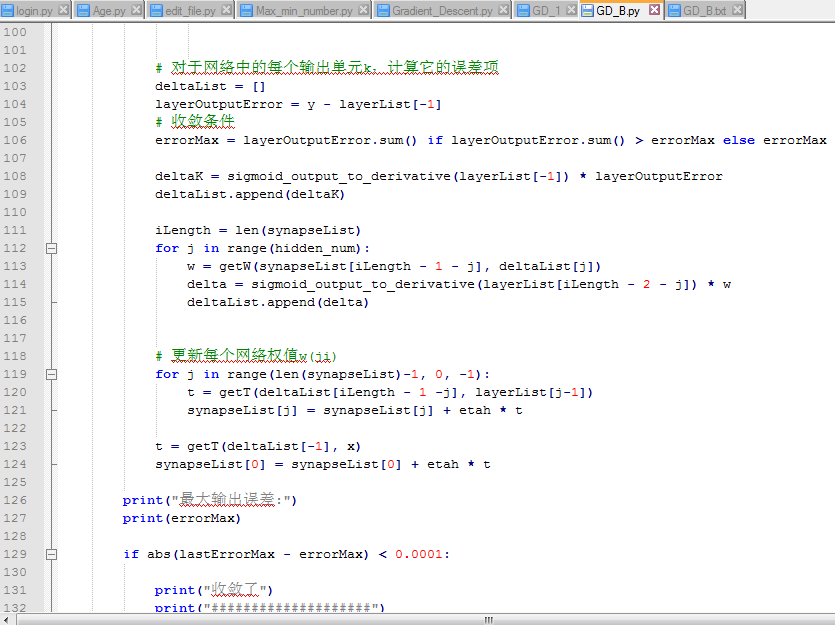Switch to the login.py tab
Screen dimensions: 835x625
[x=34, y=11]
